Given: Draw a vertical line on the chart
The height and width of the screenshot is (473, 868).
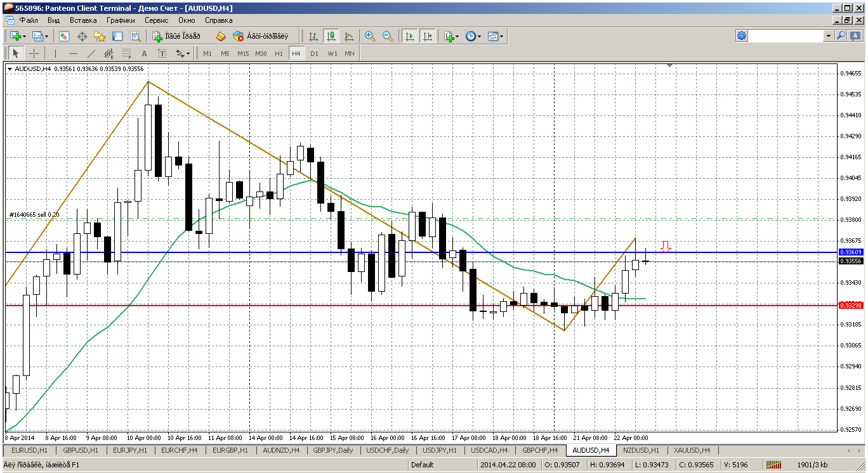Looking at the screenshot, I should (55, 53).
